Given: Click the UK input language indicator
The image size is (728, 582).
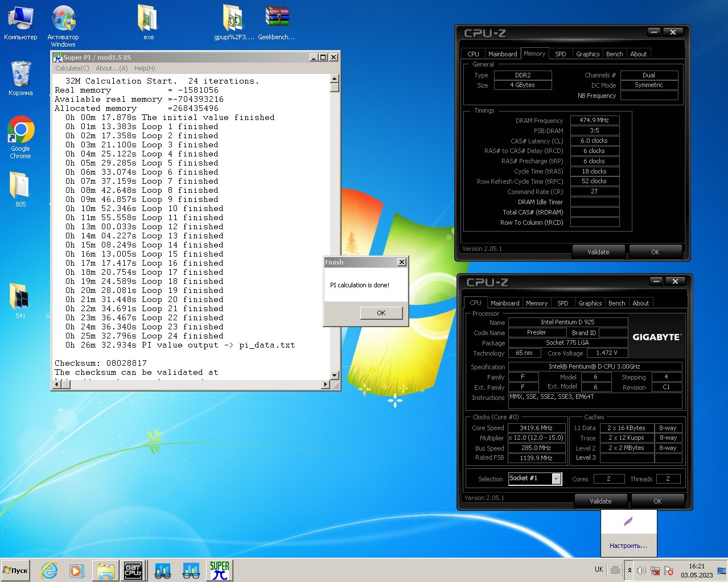Looking at the screenshot, I should (x=599, y=569).
